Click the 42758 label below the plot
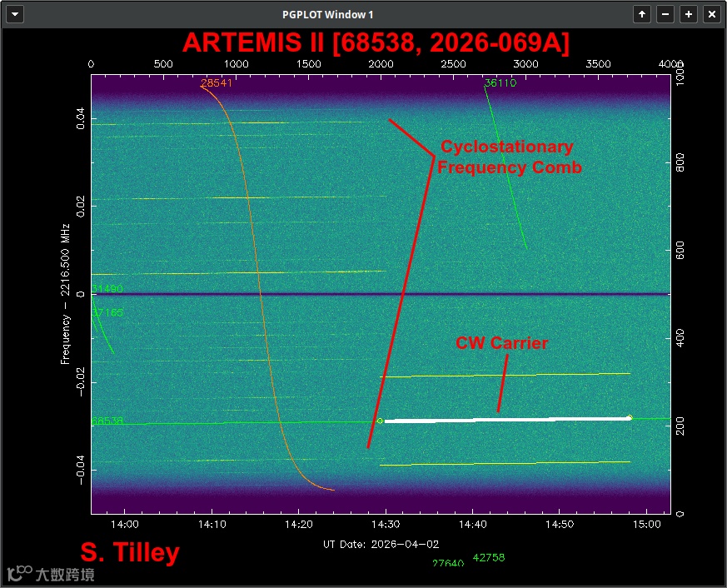The width and height of the screenshot is (727, 588). (x=489, y=557)
